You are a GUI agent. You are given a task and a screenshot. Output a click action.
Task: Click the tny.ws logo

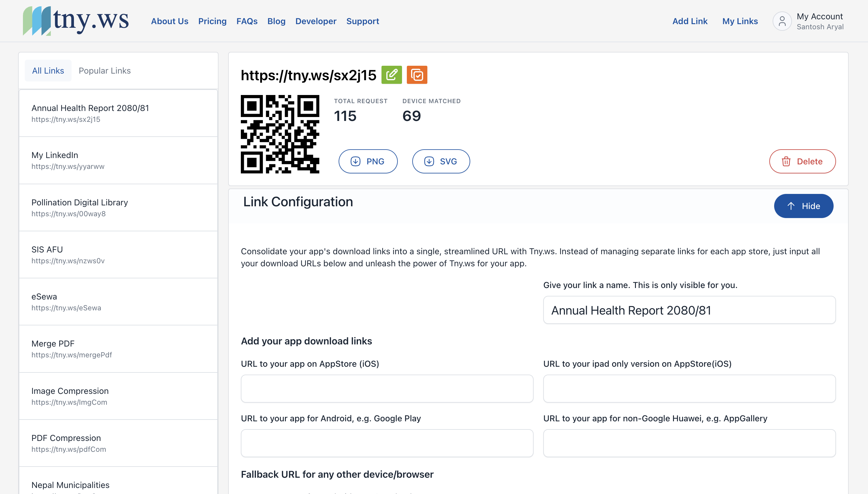pos(76,21)
